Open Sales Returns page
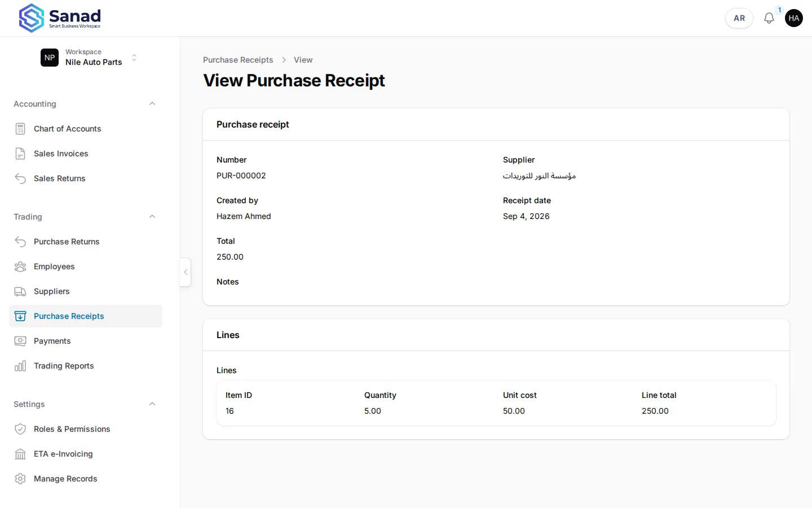The image size is (812, 508). (86, 178)
